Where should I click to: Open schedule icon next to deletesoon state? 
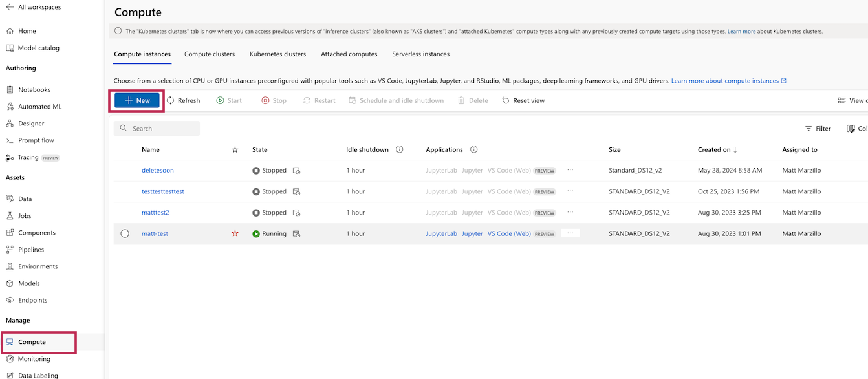[x=296, y=171]
